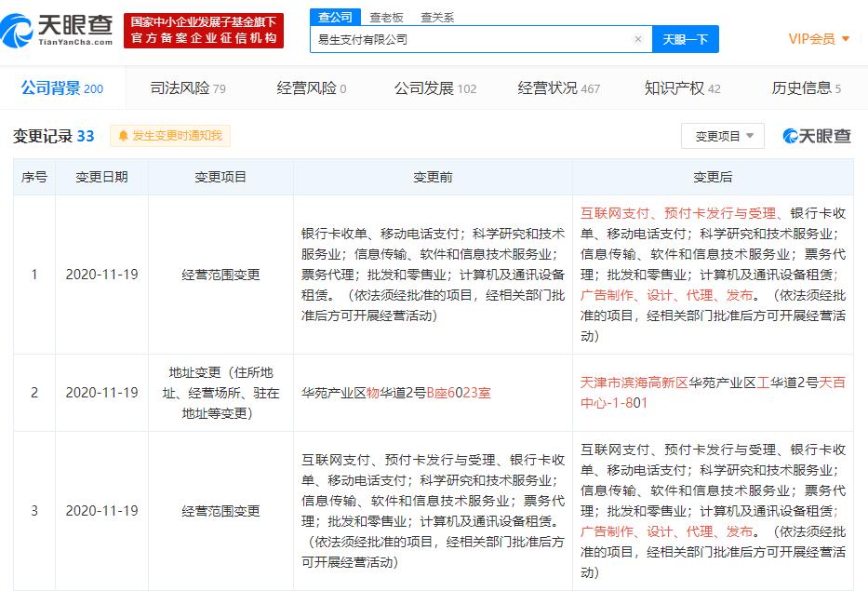Open the 历史信息 5 tab
This screenshot has height=591, width=868.
[x=806, y=87]
